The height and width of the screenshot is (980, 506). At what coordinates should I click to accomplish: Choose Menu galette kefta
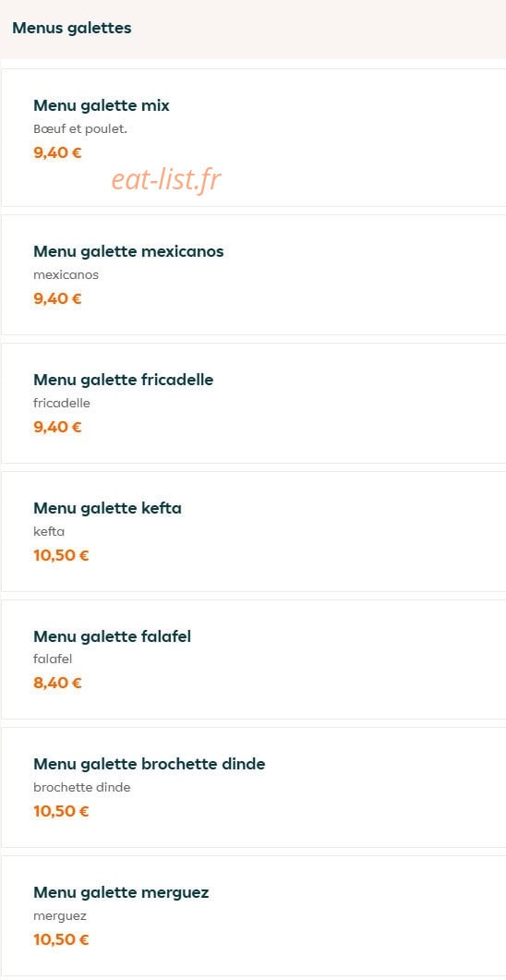pyautogui.click(x=253, y=531)
